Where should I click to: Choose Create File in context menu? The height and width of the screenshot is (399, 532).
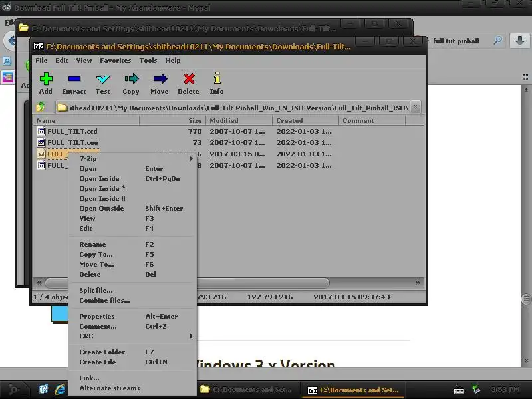[x=132, y=362]
